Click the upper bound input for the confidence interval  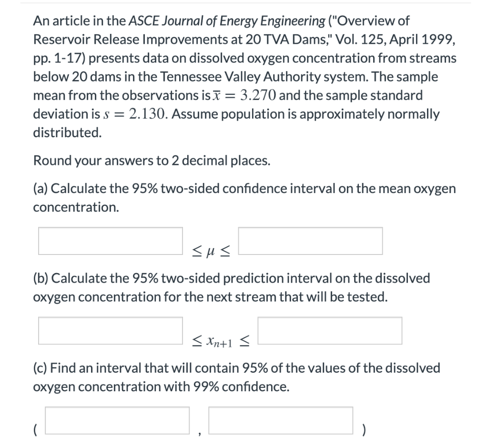click(x=311, y=241)
